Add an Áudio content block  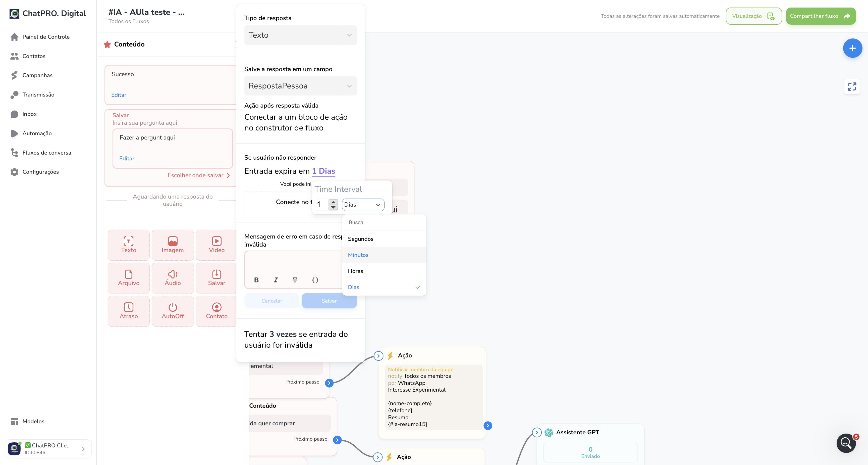(173, 278)
